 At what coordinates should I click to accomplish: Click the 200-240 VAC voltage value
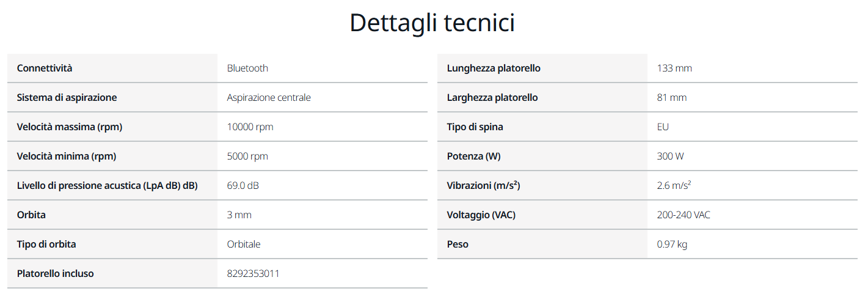click(x=684, y=215)
